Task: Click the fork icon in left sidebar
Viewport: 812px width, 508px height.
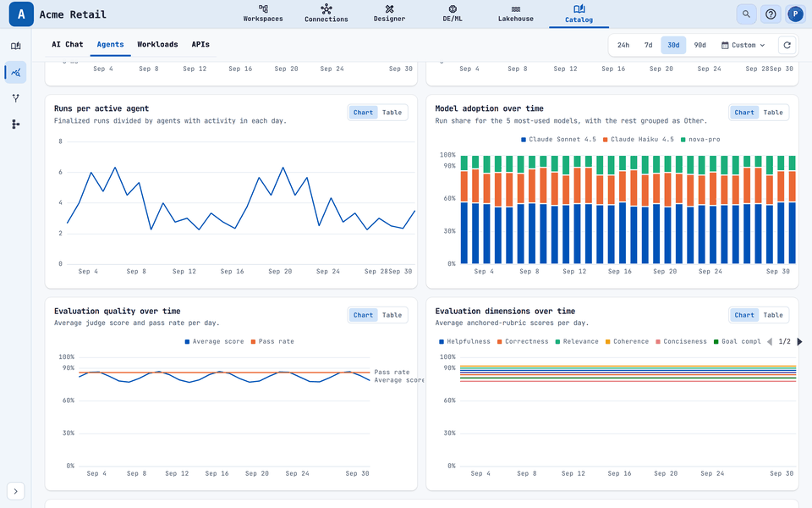Action: tap(15, 98)
